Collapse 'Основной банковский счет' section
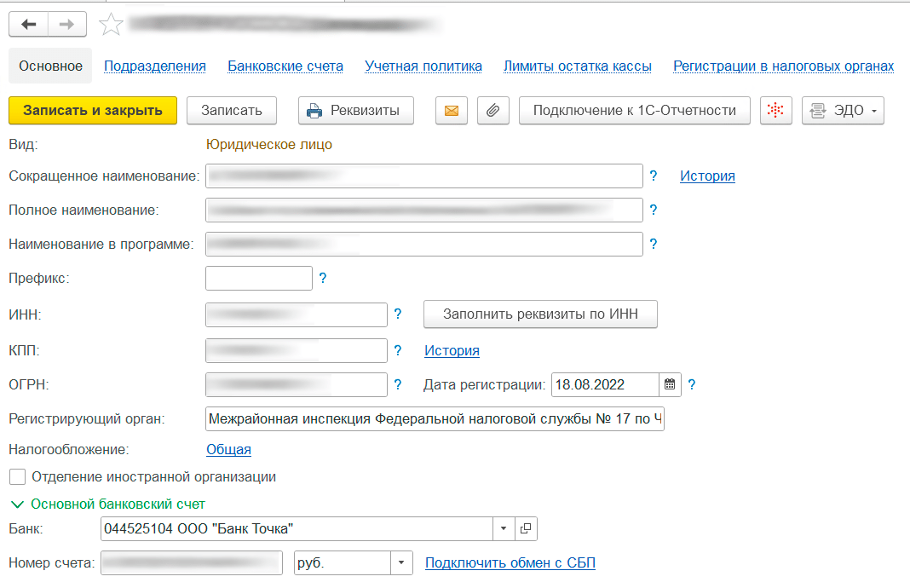The width and height of the screenshot is (910, 588). click(18, 504)
